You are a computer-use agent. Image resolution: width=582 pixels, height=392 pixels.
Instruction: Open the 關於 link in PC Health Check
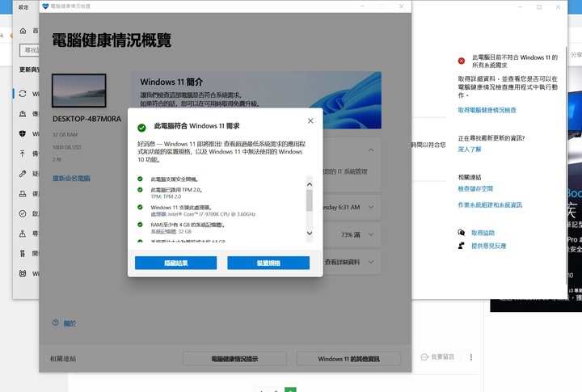pos(70,323)
